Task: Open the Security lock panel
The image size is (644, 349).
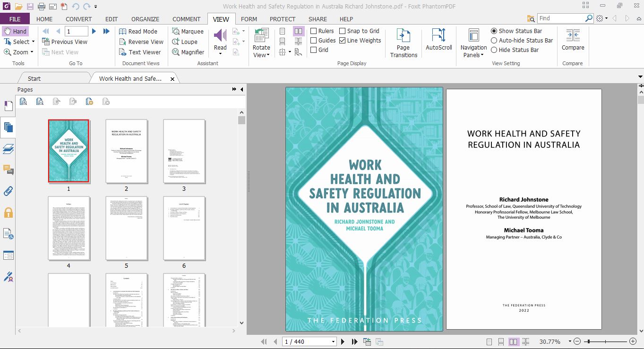Action: (8, 213)
